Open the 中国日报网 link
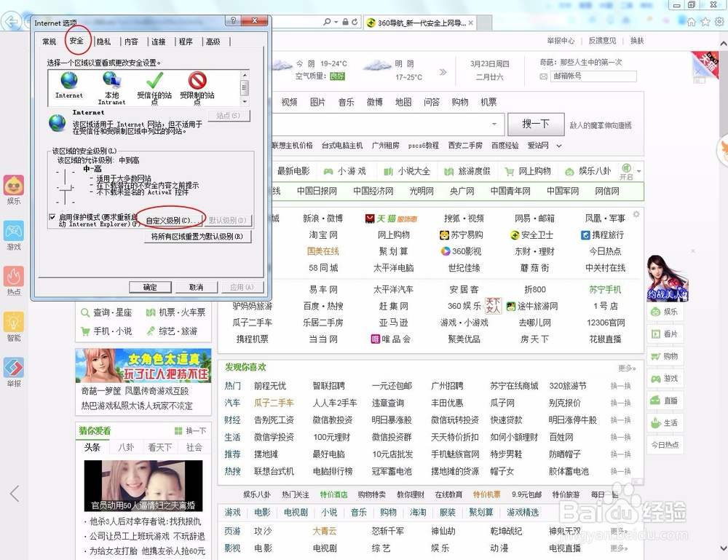Viewport: 728px width, 560px height. coord(317,191)
